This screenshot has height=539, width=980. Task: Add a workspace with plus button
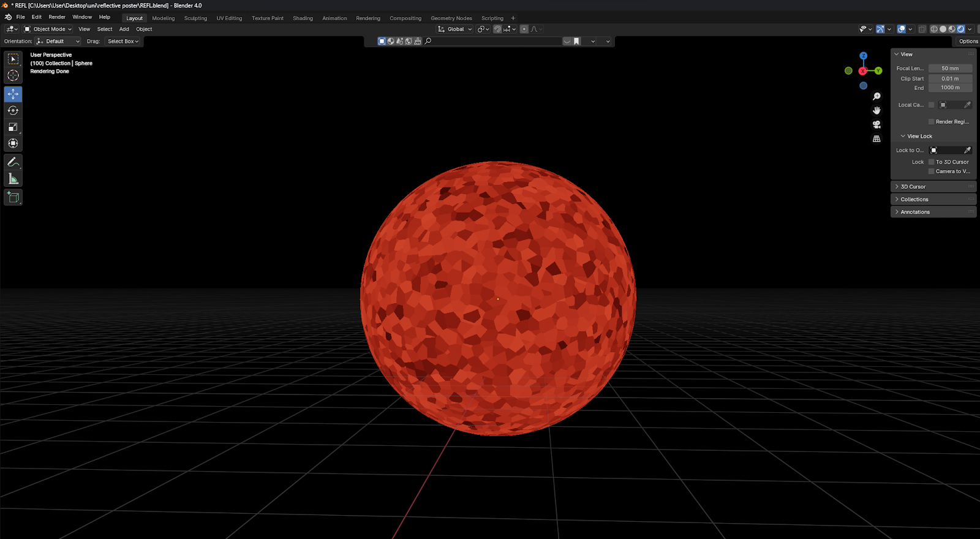click(x=513, y=18)
